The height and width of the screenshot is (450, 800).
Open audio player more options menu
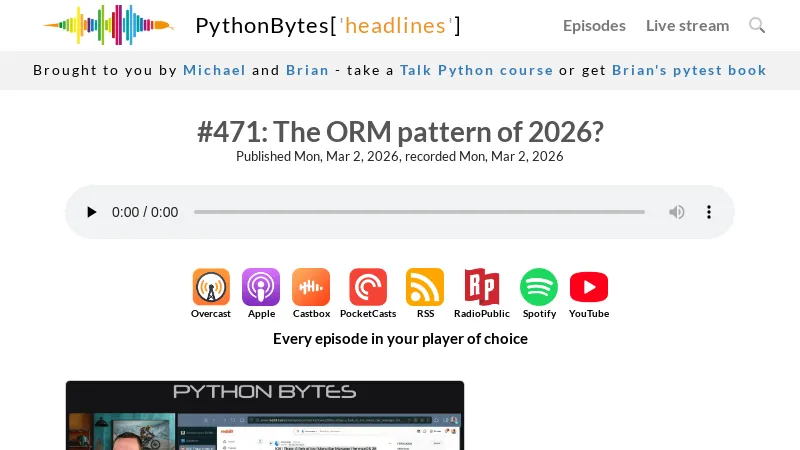(709, 212)
